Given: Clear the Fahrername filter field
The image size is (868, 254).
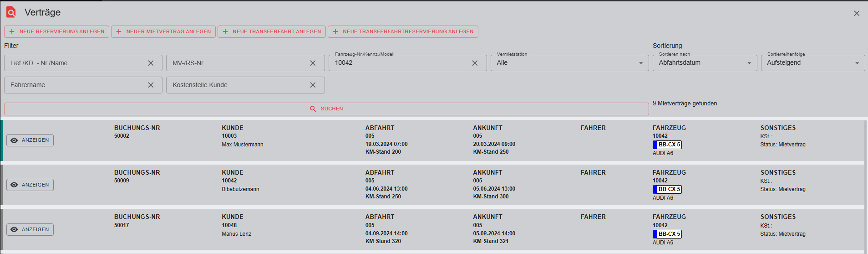Looking at the screenshot, I should tap(151, 85).
